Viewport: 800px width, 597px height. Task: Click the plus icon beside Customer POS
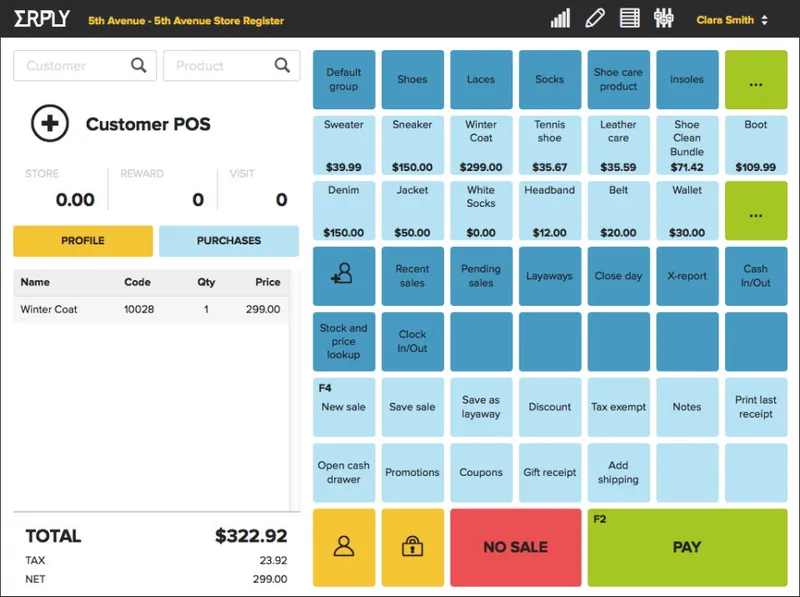(50, 123)
